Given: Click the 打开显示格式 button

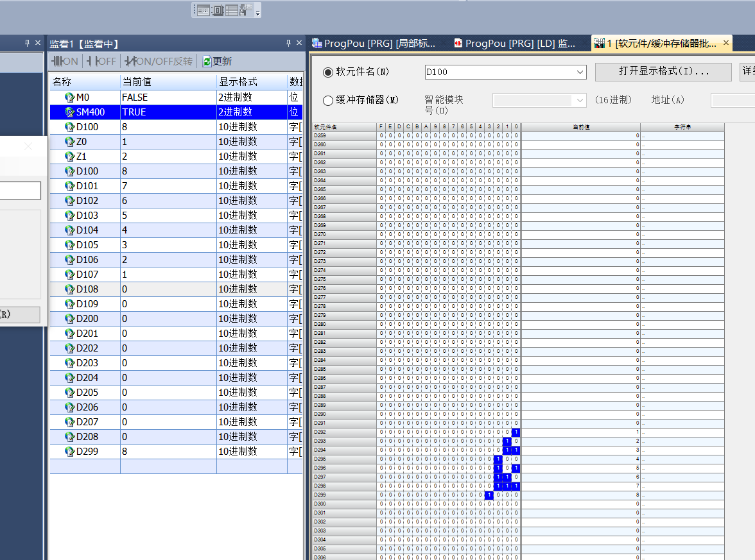Looking at the screenshot, I should coord(663,72).
